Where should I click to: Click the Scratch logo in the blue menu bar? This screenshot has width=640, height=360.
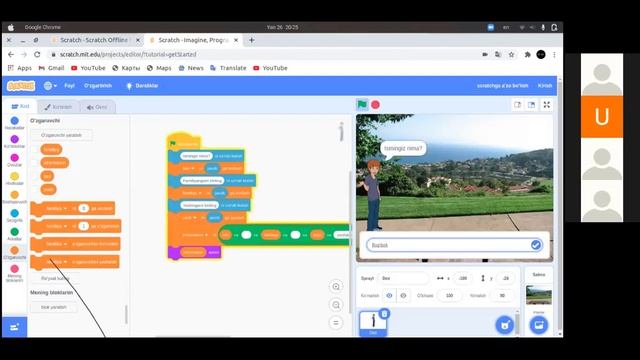[21, 86]
